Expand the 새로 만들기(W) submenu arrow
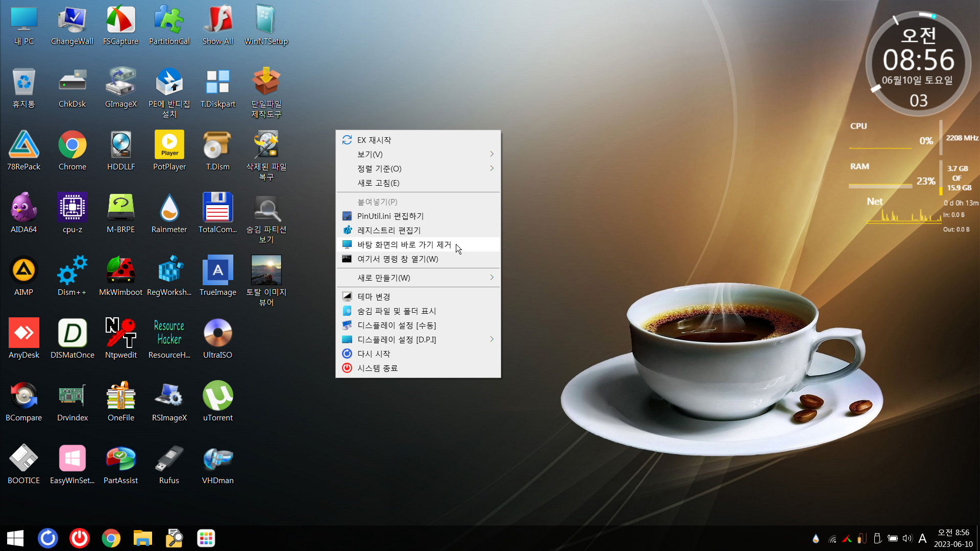The width and height of the screenshot is (980, 551). click(492, 278)
